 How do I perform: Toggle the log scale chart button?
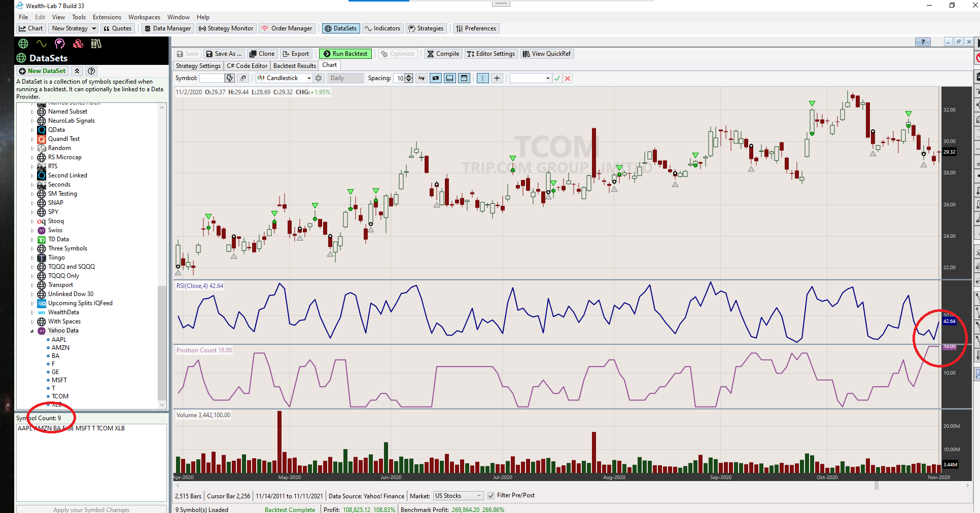click(x=422, y=78)
